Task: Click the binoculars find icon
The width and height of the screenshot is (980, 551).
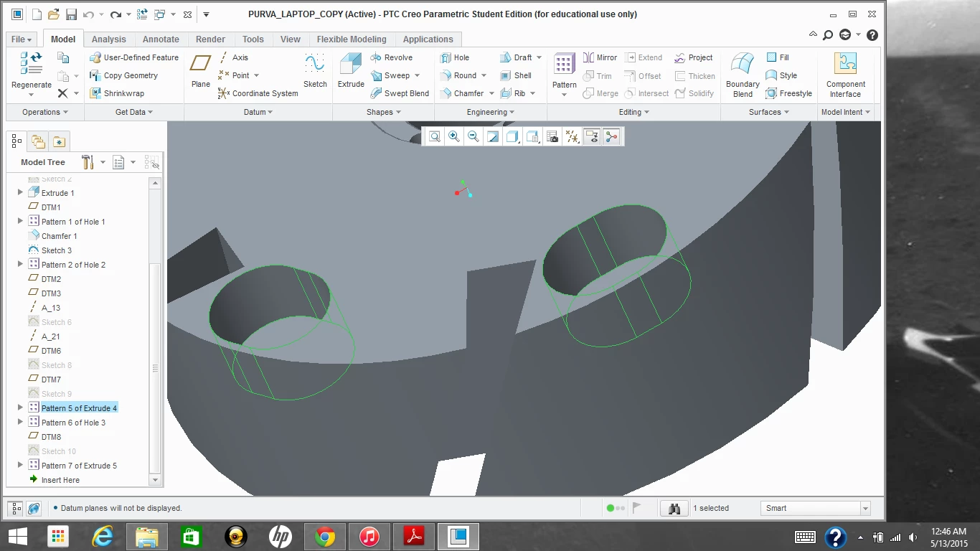Action: [674, 508]
